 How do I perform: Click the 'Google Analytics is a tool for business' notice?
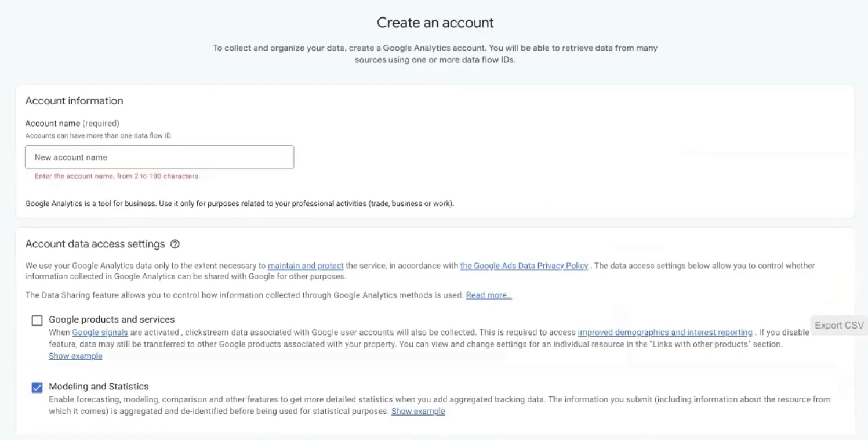(239, 204)
